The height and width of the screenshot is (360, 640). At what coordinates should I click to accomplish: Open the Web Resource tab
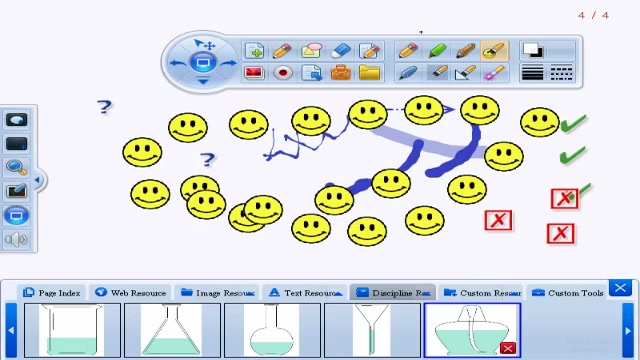pyautogui.click(x=131, y=293)
